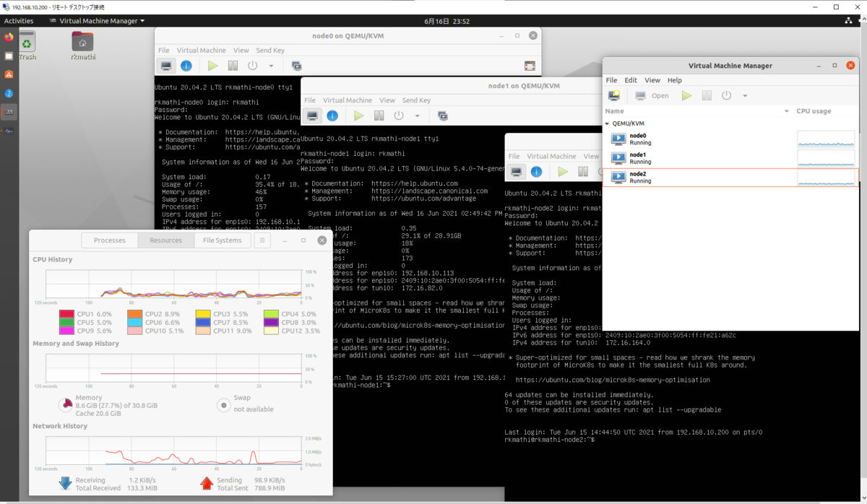Open Edit menu in Virtual Machine Manager
The height and width of the screenshot is (504, 867).
(631, 80)
